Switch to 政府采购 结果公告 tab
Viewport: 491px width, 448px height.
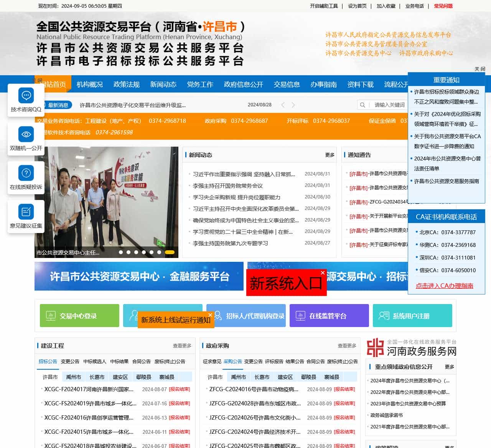click(295, 361)
